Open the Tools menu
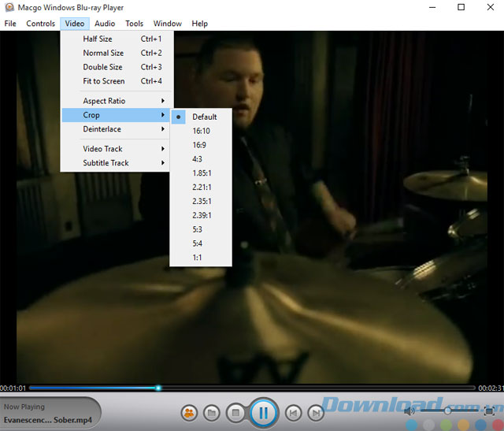504x431 pixels. coord(135,24)
